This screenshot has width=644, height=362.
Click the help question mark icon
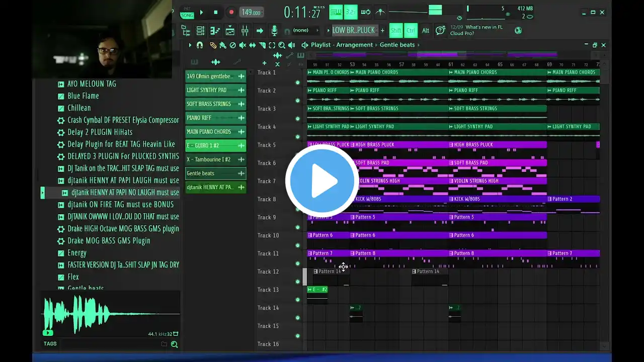point(440,31)
